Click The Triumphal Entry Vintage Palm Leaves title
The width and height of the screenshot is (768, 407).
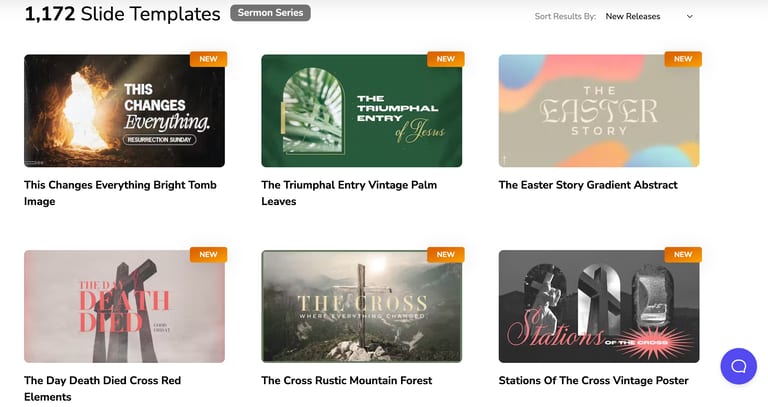point(349,193)
